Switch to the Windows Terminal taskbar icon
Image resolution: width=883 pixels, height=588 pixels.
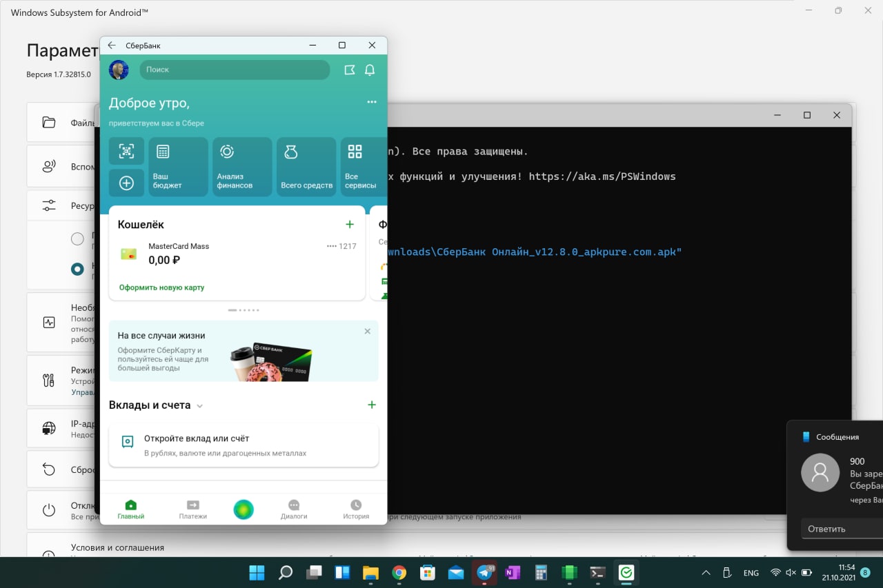pos(598,572)
